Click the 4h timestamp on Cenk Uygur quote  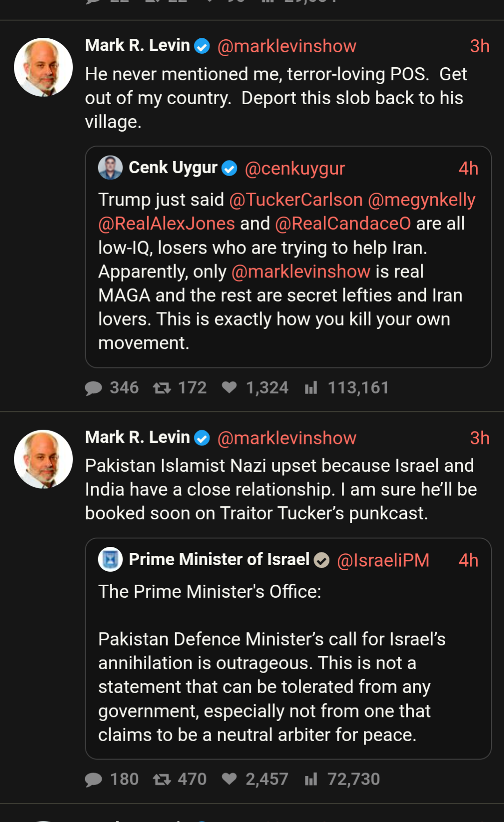[468, 169]
